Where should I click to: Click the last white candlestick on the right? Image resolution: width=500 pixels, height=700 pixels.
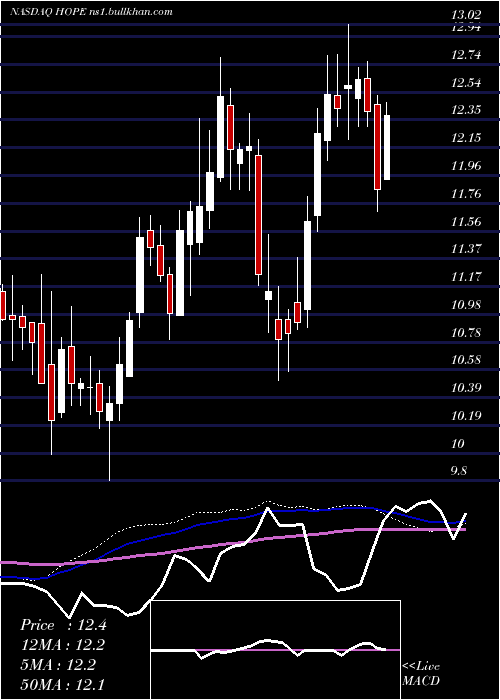coord(387,147)
